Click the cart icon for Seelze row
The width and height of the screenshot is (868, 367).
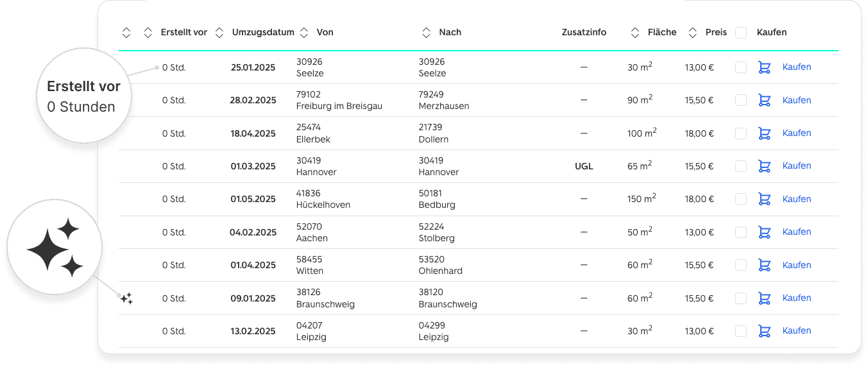764,67
